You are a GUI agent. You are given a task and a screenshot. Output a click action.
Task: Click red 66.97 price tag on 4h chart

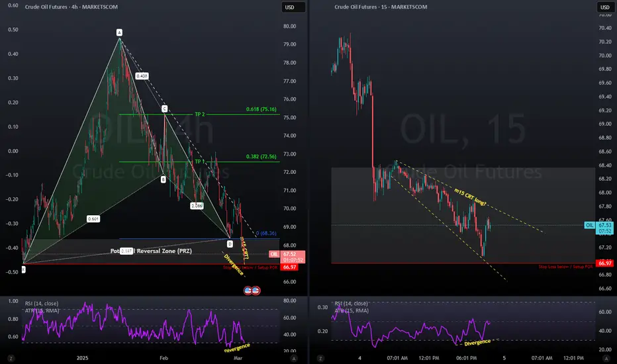click(x=289, y=267)
